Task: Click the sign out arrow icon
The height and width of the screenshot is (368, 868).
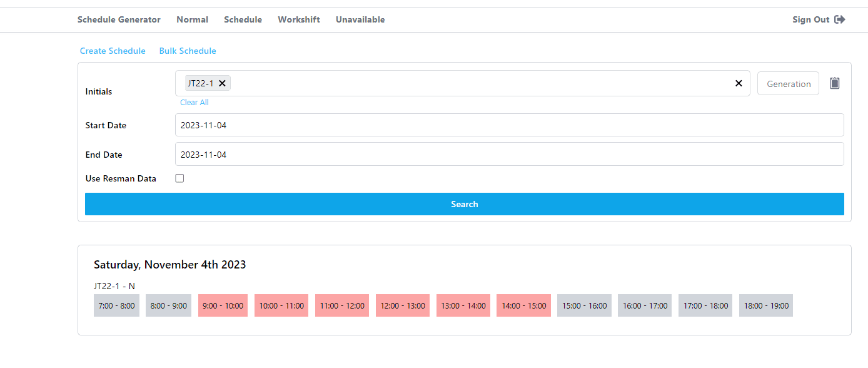Action: click(840, 19)
